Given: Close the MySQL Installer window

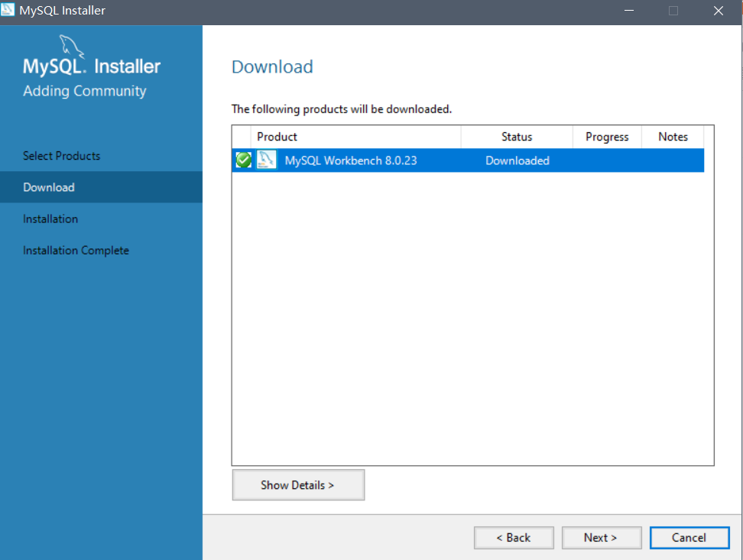Looking at the screenshot, I should [x=719, y=11].
